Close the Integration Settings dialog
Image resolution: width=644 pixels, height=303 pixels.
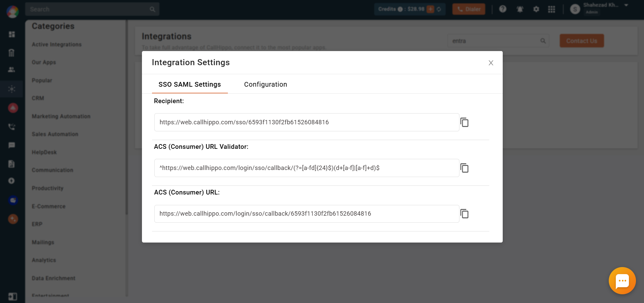click(491, 63)
